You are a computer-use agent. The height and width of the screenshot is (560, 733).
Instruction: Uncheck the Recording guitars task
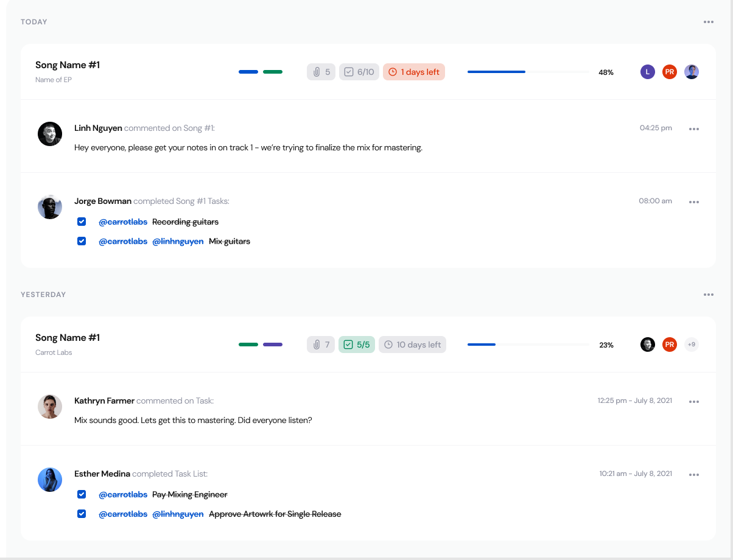(82, 222)
